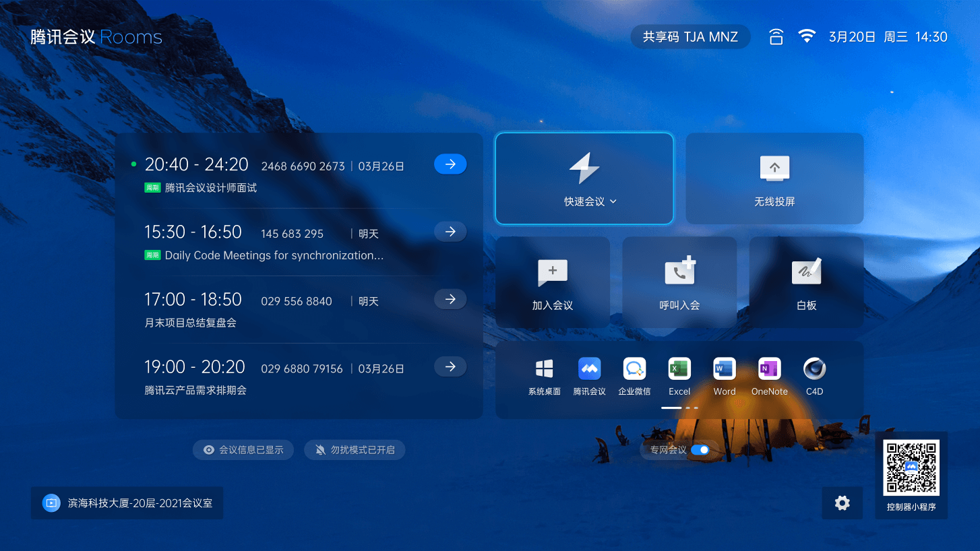Viewport: 980px width, 551px height.
Task: Open settings gear icon
Action: pos(842,503)
